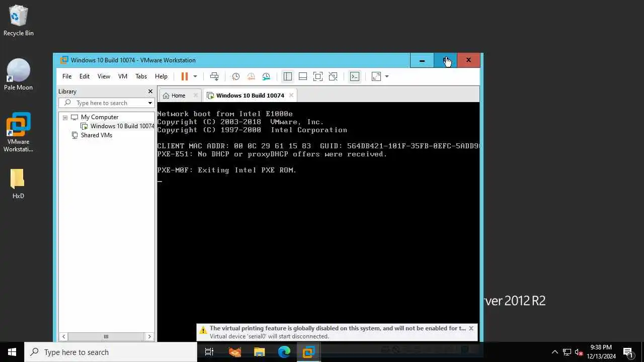Open the clock showing 9:38 PM
The width and height of the screenshot is (644, 362).
pos(601,352)
